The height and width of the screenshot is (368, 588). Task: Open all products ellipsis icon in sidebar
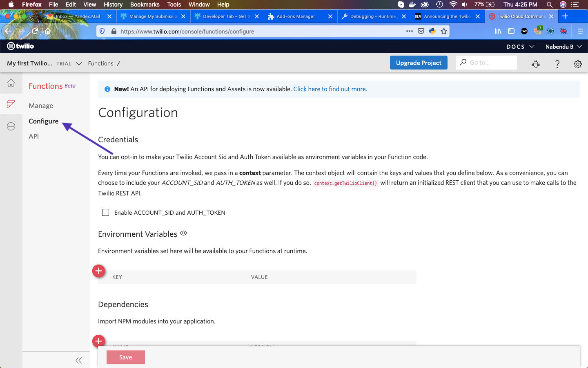11,126
